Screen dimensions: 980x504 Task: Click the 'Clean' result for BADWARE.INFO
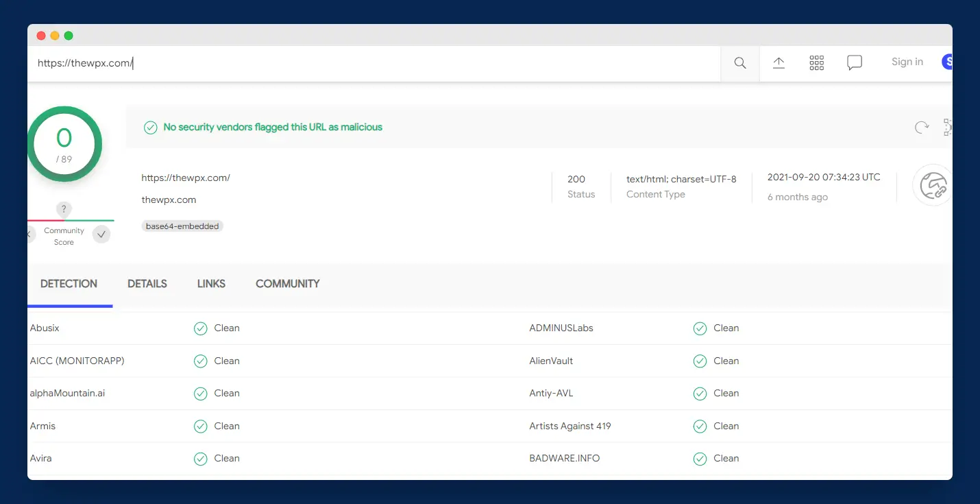tap(726, 459)
